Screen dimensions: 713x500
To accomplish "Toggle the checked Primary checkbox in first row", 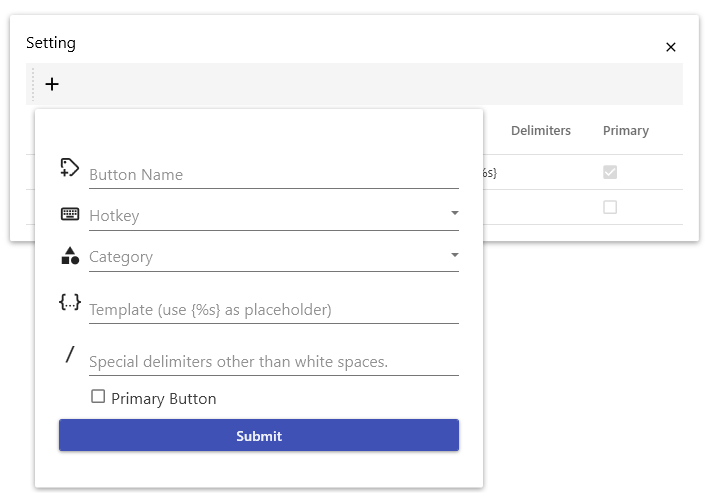I will [x=610, y=172].
